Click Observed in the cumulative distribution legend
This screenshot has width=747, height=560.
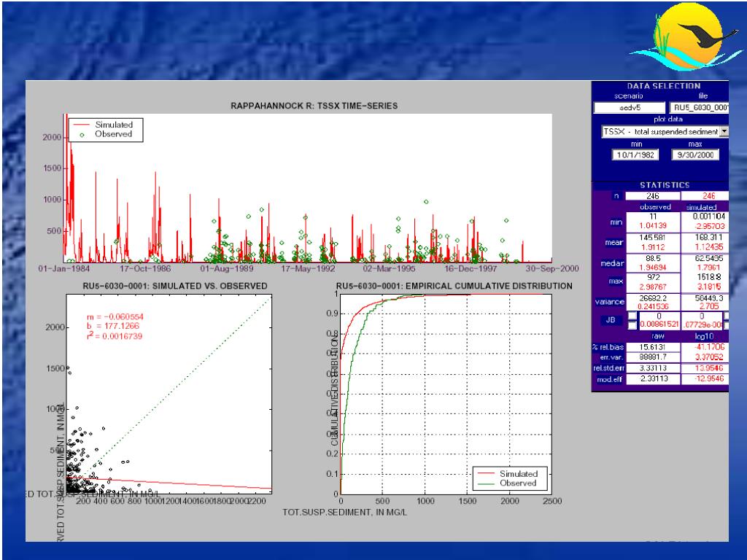(x=518, y=483)
